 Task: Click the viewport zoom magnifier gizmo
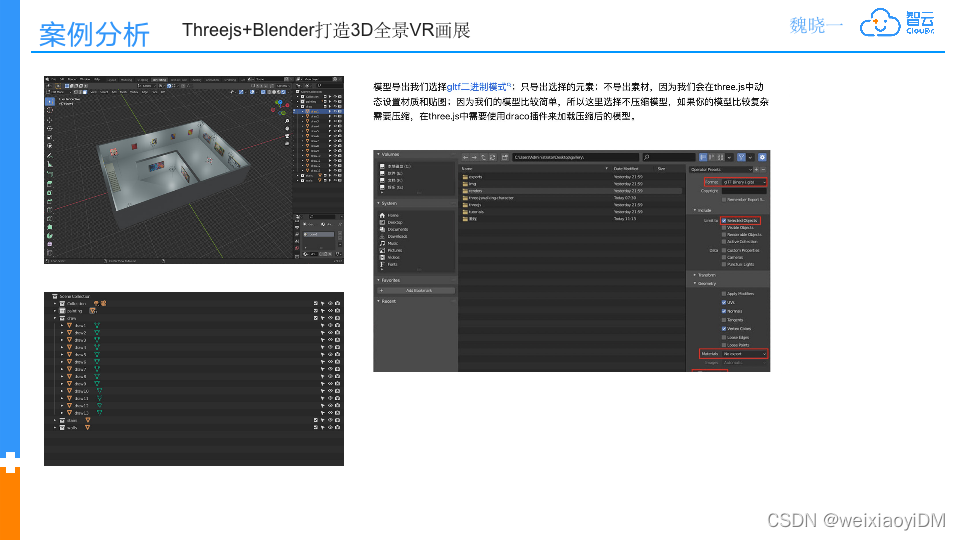(287, 121)
